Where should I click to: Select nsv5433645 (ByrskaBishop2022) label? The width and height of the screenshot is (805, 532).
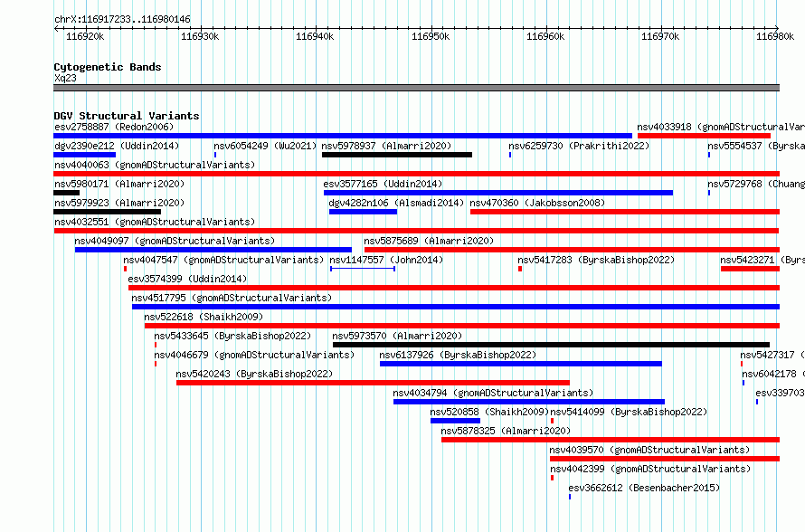[232, 336]
